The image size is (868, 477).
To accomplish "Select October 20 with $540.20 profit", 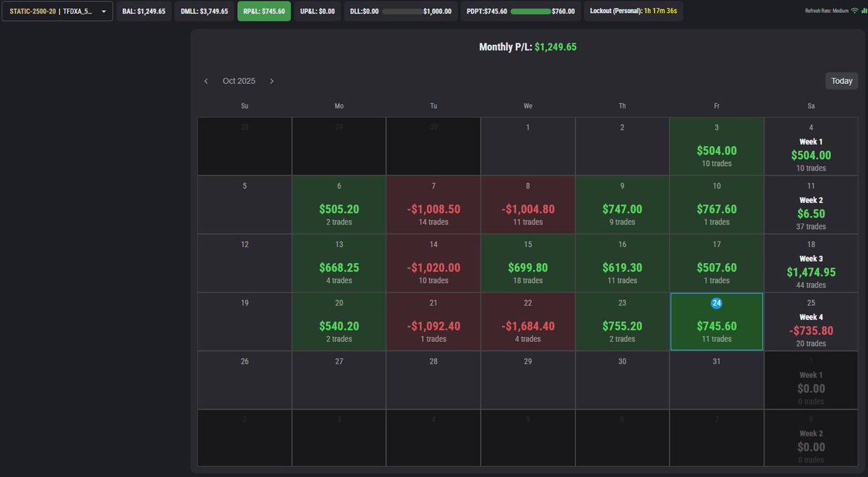I will pos(339,322).
